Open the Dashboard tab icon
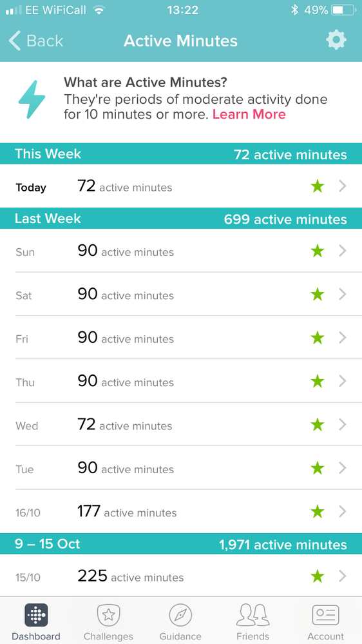The height and width of the screenshot is (644, 362). [x=36, y=615]
